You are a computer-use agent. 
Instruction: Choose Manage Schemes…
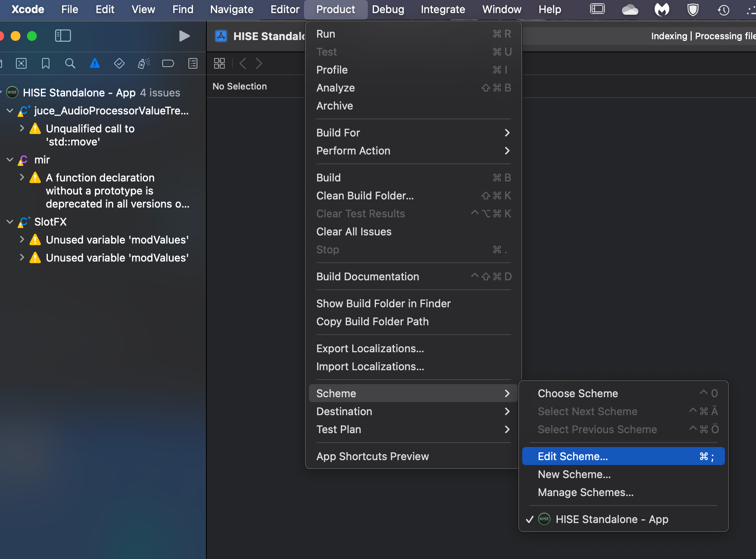tap(623, 492)
